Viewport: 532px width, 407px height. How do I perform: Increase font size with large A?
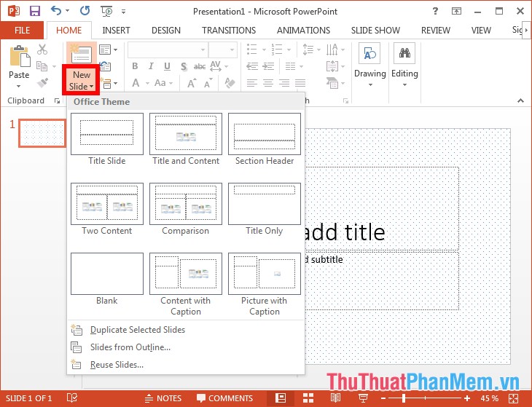click(x=192, y=83)
